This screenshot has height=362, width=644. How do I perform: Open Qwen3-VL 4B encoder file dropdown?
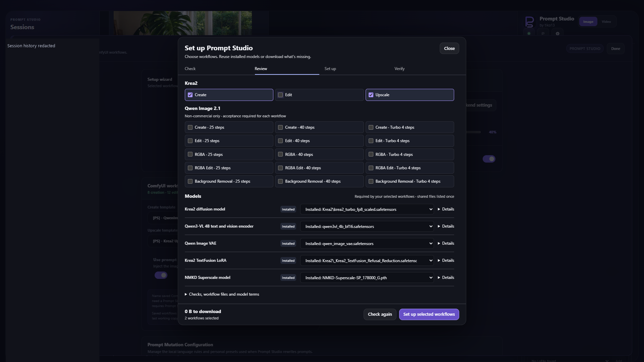pos(367,227)
